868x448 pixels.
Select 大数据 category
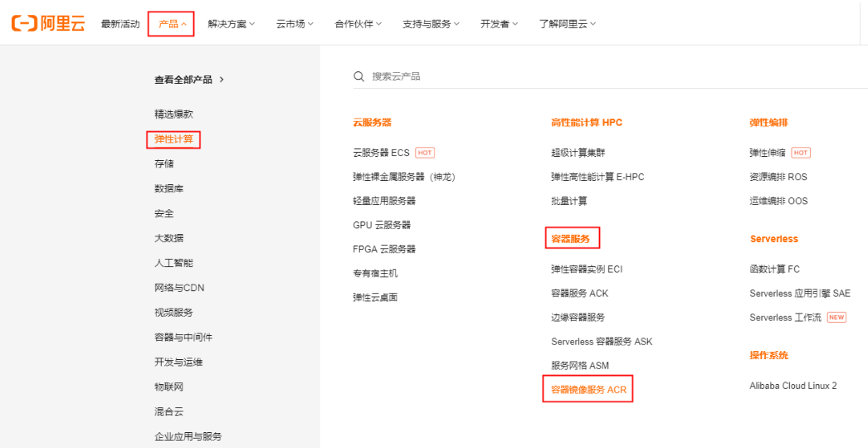click(x=168, y=239)
